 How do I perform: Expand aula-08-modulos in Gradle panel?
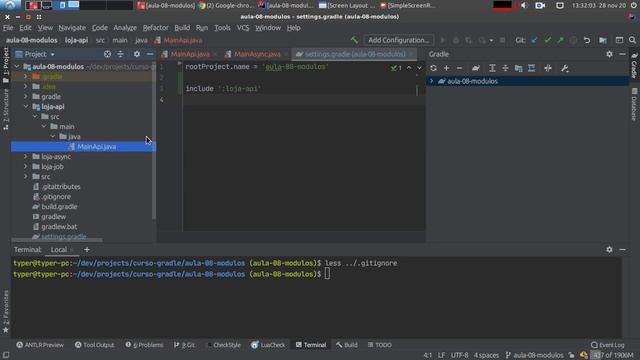point(431,81)
